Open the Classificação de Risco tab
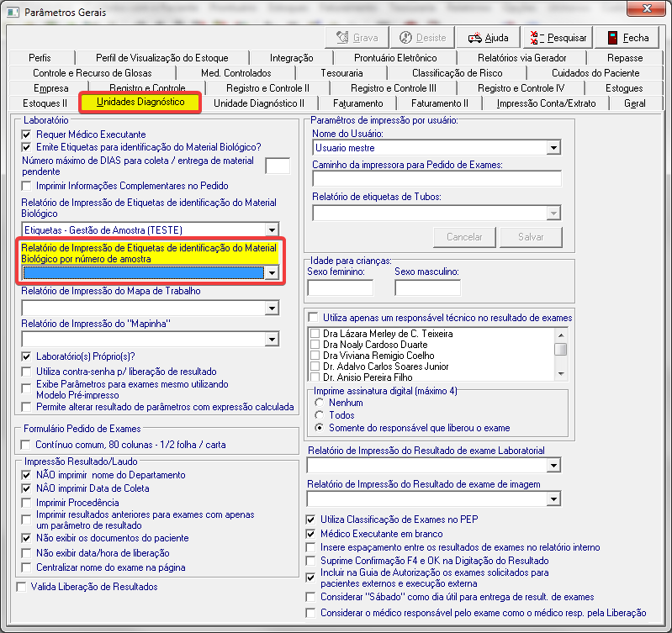 [x=457, y=73]
